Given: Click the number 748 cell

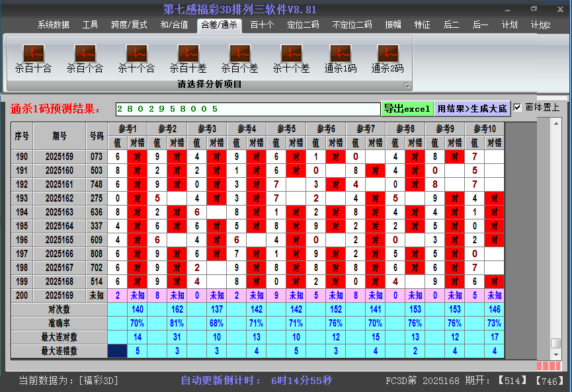Looking at the screenshot, I should pyautogui.click(x=97, y=184).
